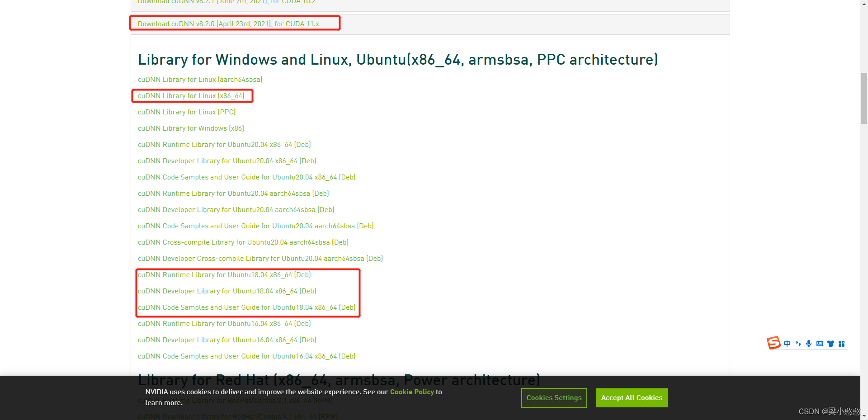Get cuDNN Developer Library for Ubuntu20.04 x86_64
868x420 pixels.
pyautogui.click(x=227, y=161)
